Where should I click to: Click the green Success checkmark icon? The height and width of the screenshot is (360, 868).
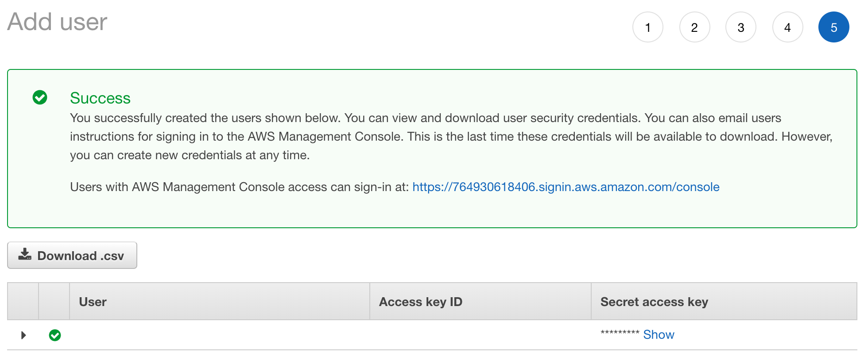coord(40,97)
